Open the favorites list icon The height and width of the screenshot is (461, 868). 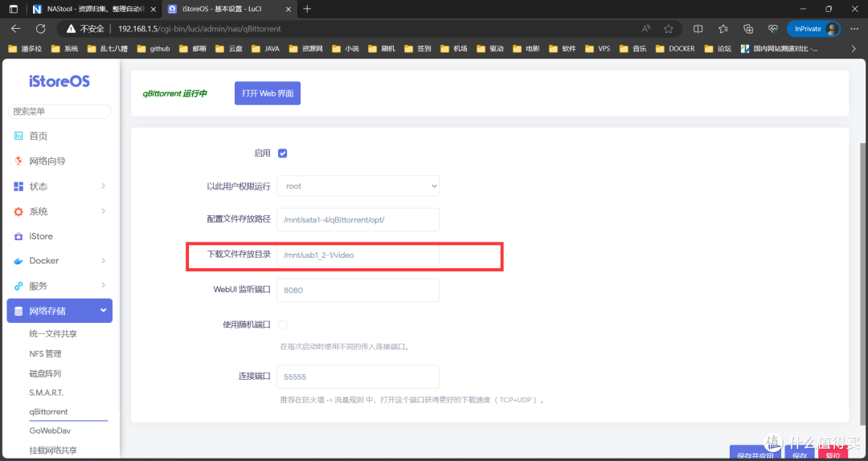click(x=723, y=29)
